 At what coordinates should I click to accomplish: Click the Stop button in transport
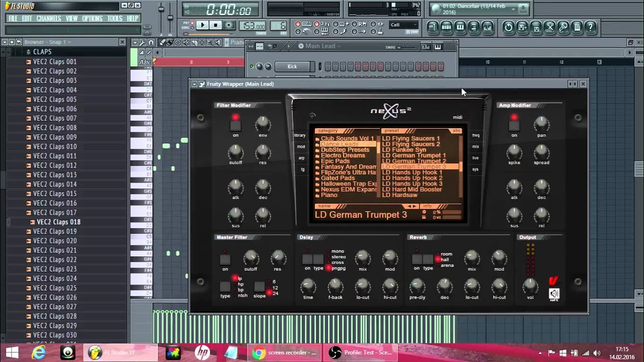(x=215, y=25)
